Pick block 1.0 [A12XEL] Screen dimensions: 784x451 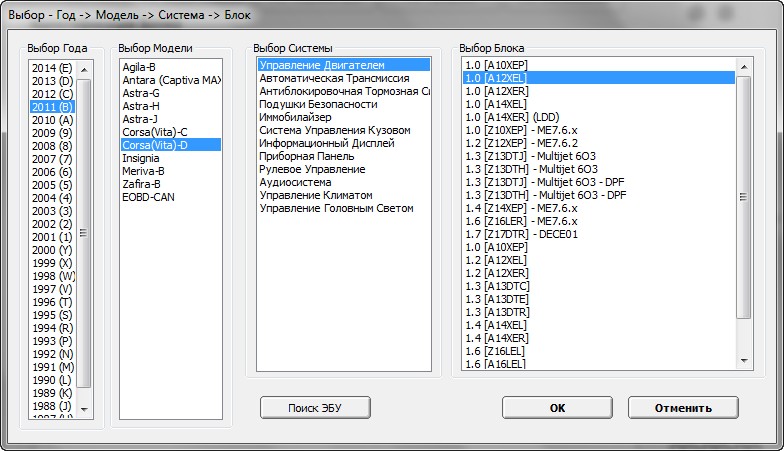click(599, 78)
